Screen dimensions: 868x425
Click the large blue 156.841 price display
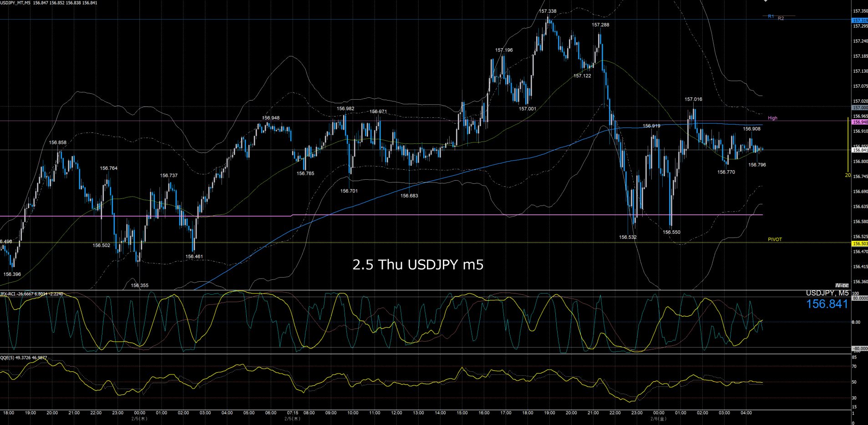click(827, 304)
